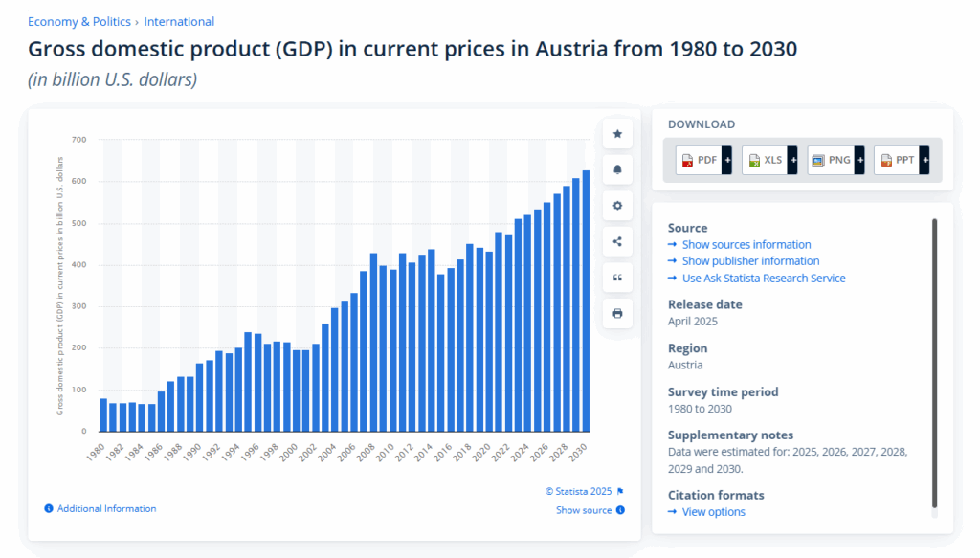The image size is (980, 558).
Task: Open Show publisher information link
Action: click(x=750, y=261)
